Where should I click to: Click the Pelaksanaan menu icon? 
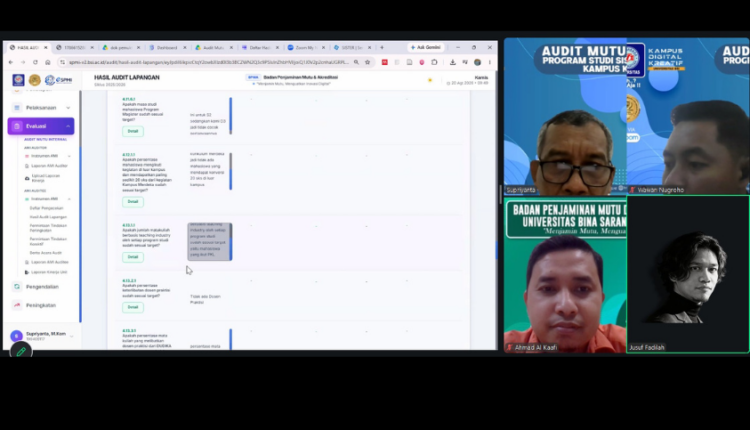click(17, 108)
